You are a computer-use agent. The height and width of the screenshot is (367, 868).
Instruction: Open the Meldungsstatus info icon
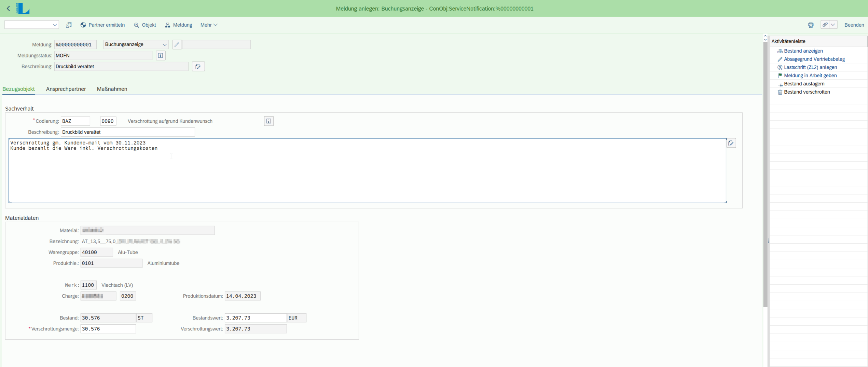pos(161,55)
